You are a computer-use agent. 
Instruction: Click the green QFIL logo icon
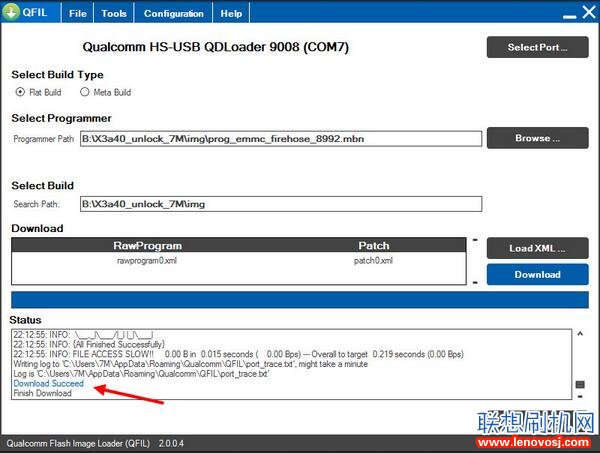11,12
